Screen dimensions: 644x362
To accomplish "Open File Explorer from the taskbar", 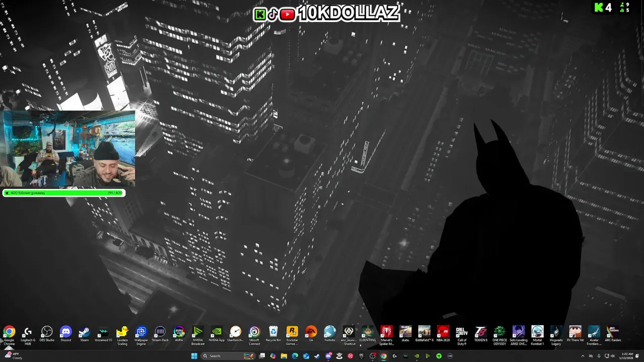I will pyautogui.click(x=284, y=356).
